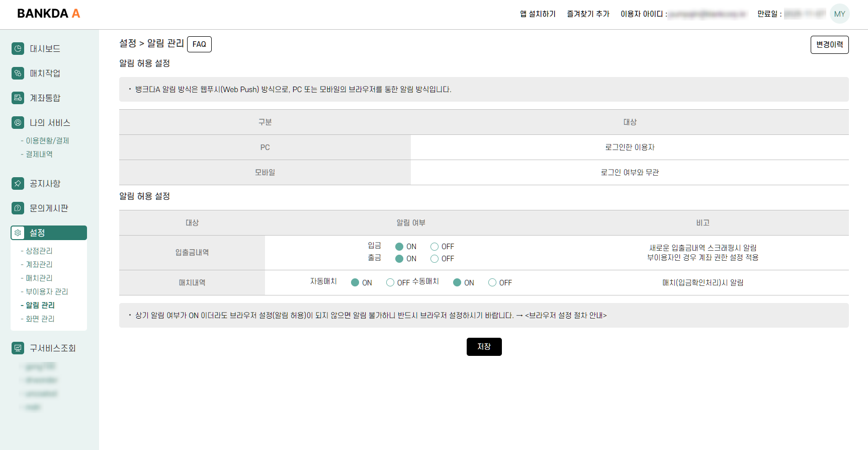Open the 매치작업 sidebar icon

point(18,73)
